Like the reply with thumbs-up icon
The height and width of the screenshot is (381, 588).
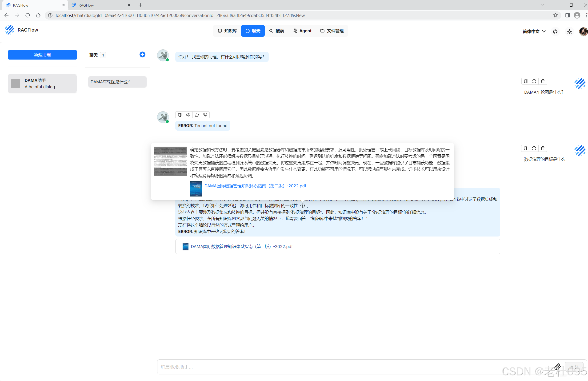click(x=197, y=115)
